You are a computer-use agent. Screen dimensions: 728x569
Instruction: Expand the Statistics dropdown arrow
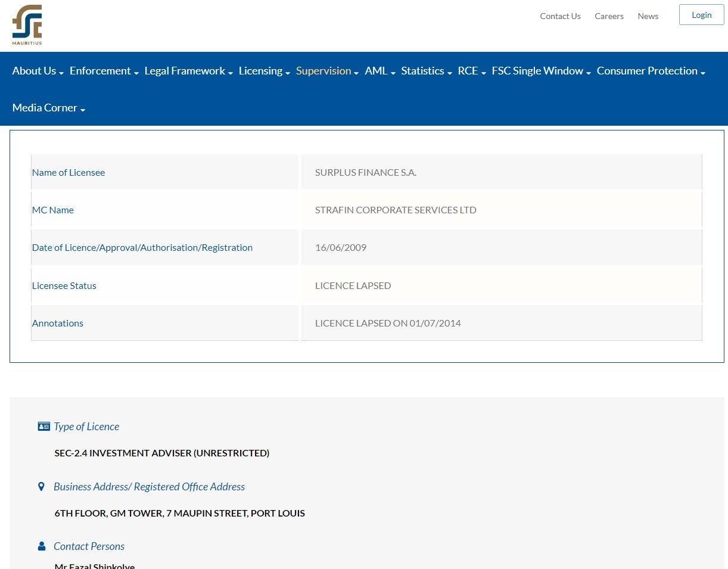click(x=449, y=73)
